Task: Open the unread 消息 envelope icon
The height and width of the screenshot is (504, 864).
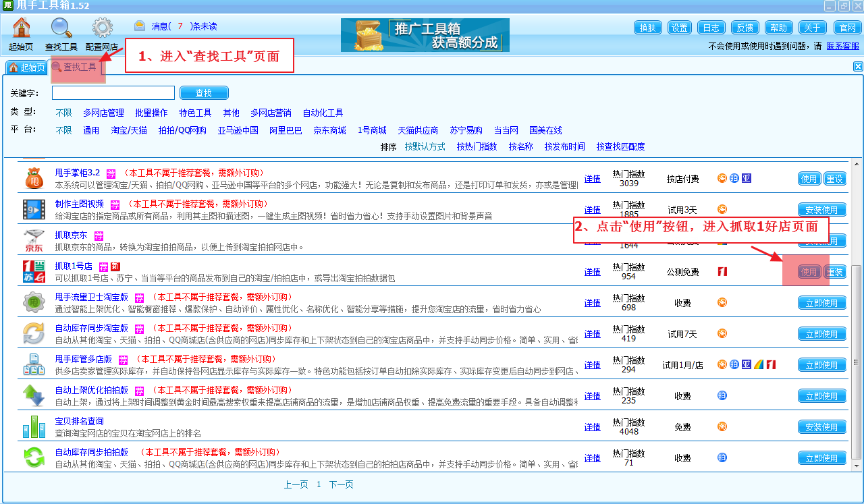Action: [140, 26]
